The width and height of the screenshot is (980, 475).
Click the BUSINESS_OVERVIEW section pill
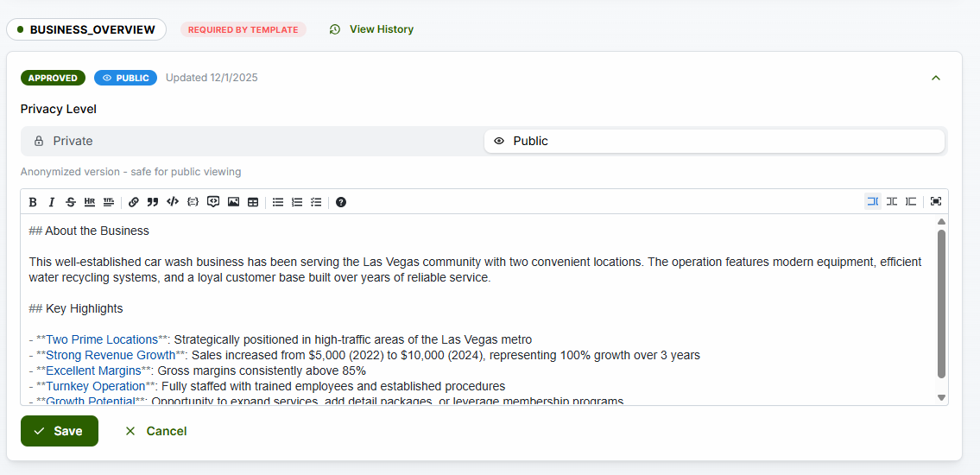point(86,29)
